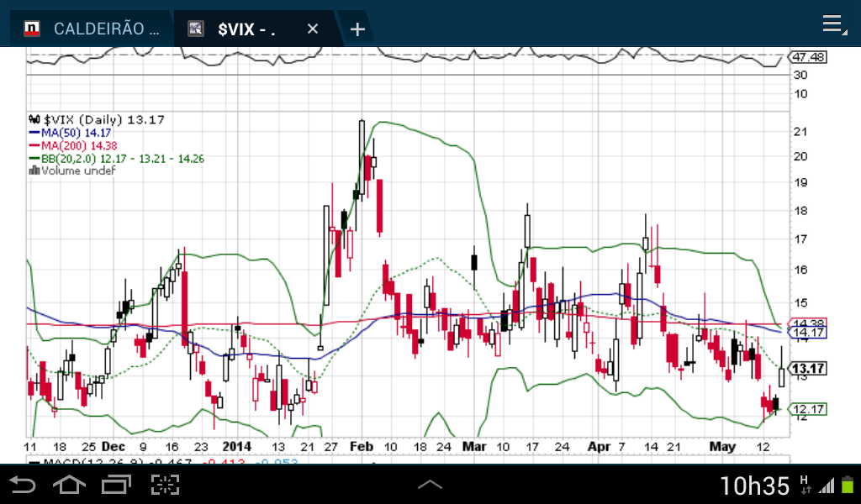Open a new browser tab
Screen dimensions: 861x504
(x=357, y=29)
